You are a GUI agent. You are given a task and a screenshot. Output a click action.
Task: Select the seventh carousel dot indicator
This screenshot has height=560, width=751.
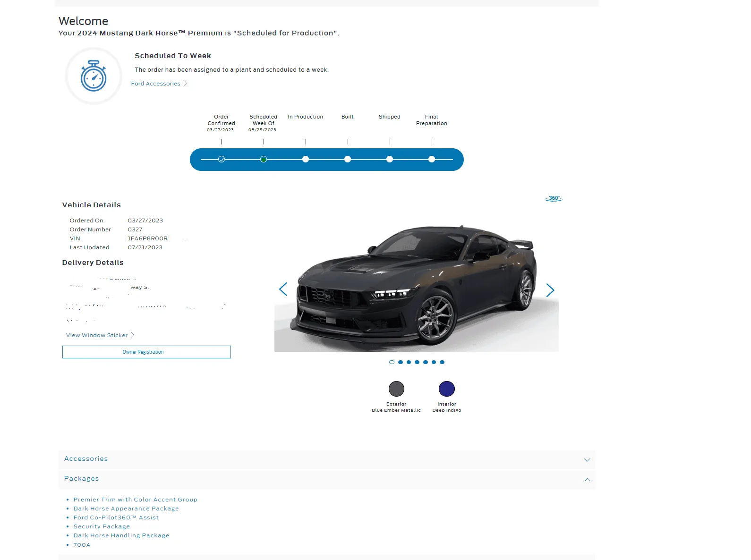coord(442,362)
